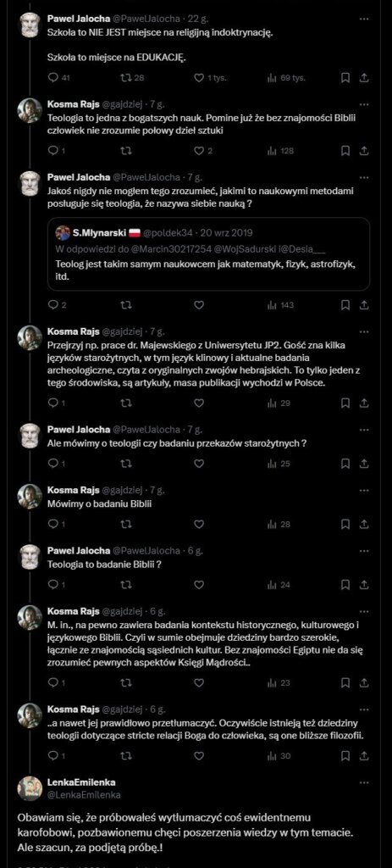Open more menu on the top Pawel Jalocha tweet
This screenshot has width=392, height=868.
(x=363, y=19)
